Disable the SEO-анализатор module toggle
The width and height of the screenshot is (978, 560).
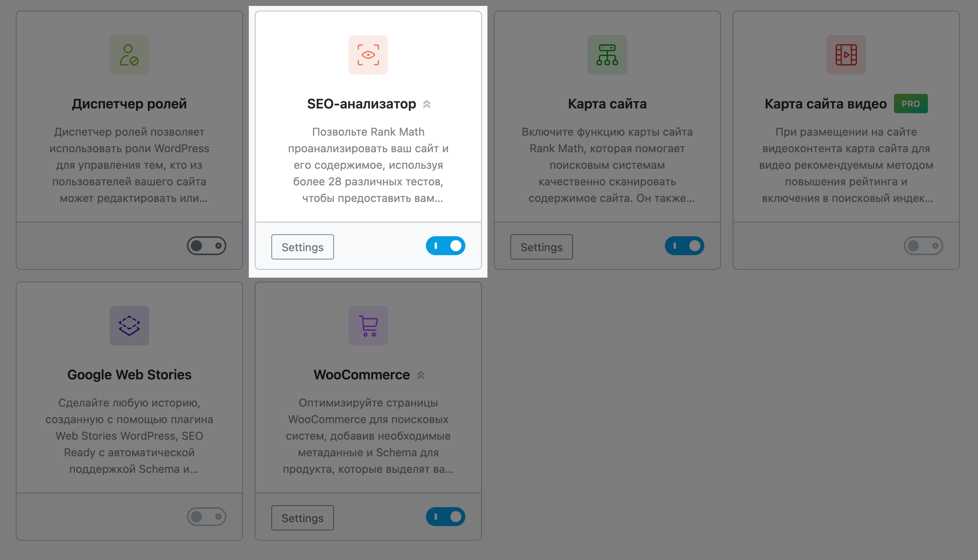[x=446, y=246]
